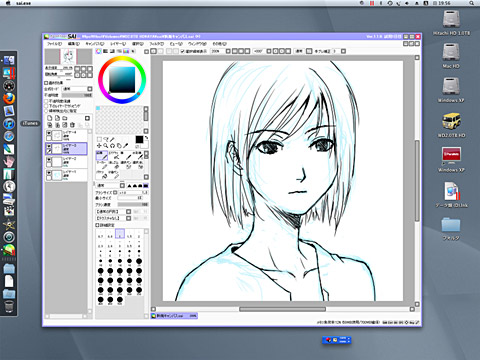480x360 pixels.
Task: Choose the eraser tool in brush tray
Action: click(114, 165)
